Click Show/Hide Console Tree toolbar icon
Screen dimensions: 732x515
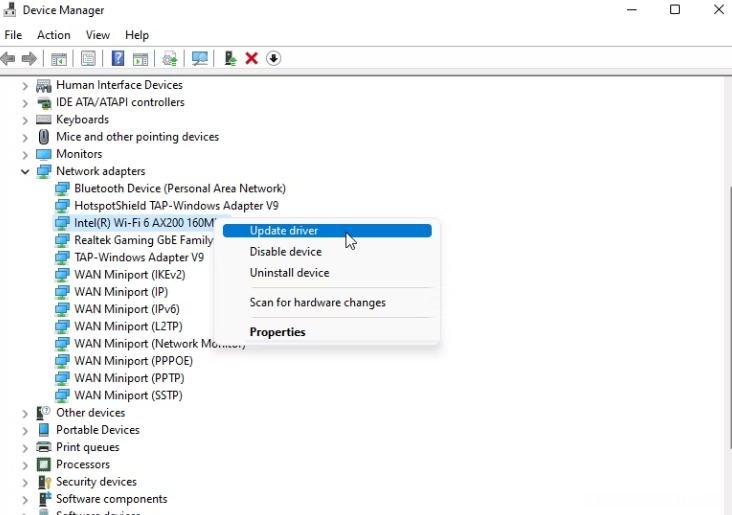(59, 59)
